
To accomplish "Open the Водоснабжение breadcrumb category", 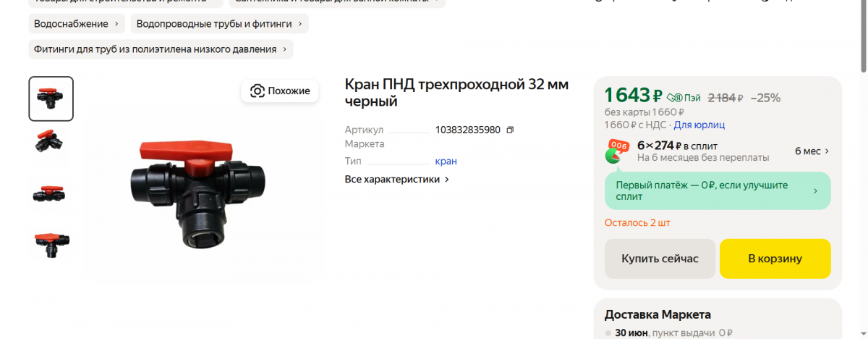I will [x=76, y=24].
